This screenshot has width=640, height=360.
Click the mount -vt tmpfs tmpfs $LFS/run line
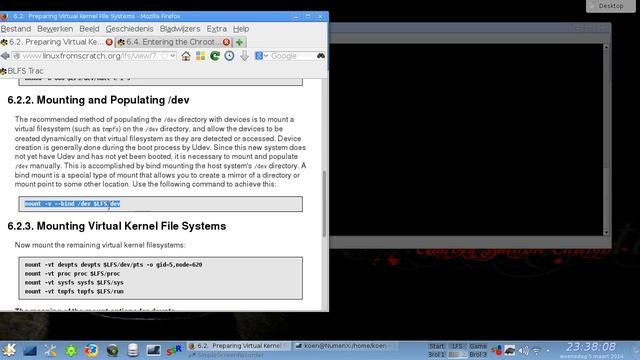click(x=74, y=291)
